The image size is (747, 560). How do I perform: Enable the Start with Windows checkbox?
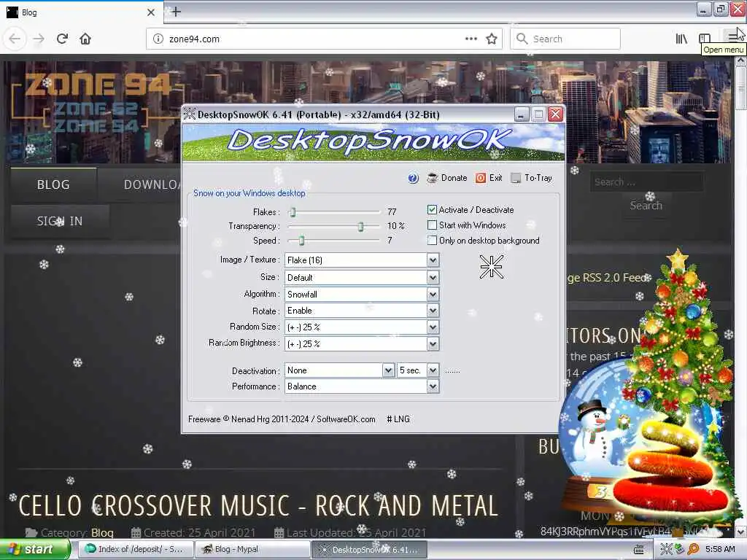click(x=432, y=225)
